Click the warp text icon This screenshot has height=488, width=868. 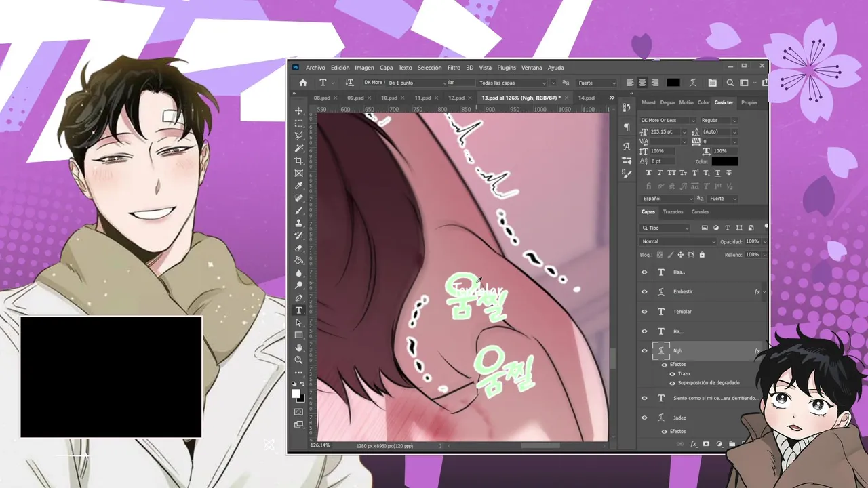click(693, 83)
